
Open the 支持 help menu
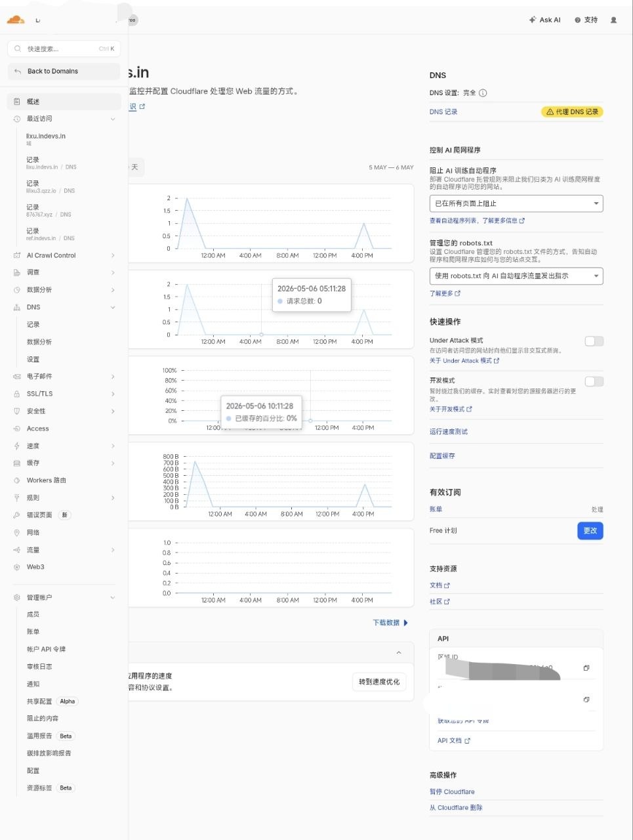click(586, 20)
